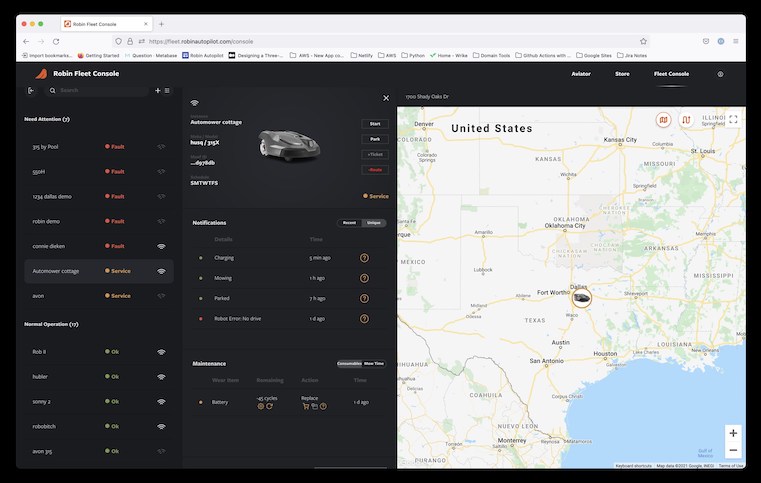761x483 pixels.
Task: Open help icon for the Parked notification
Action: click(x=364, y=299)
